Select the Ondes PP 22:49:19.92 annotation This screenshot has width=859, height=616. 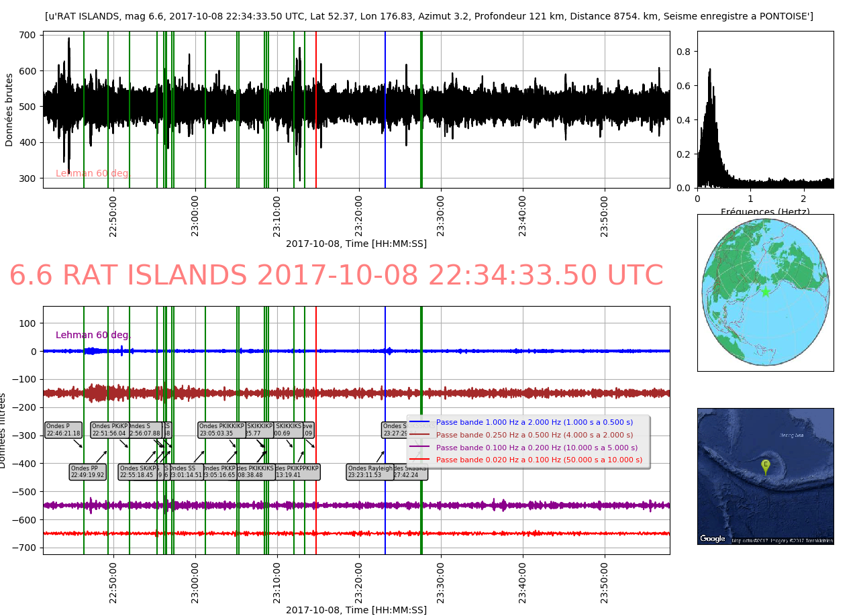click(88, 472)
